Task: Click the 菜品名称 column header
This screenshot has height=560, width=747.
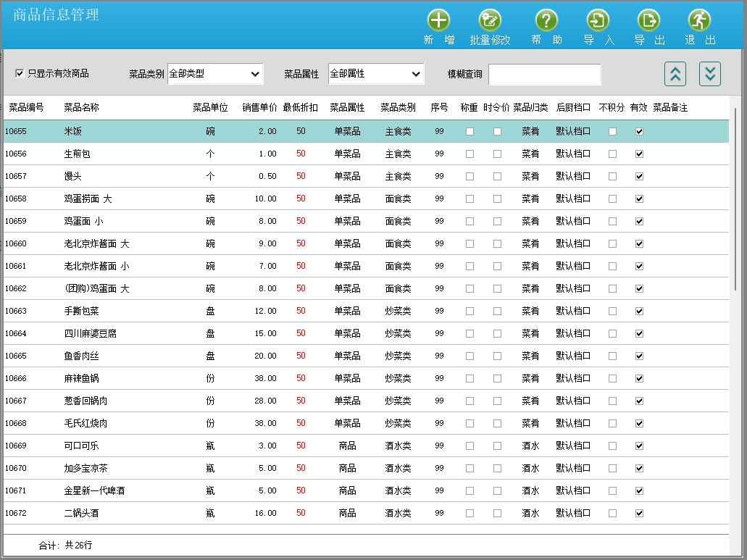Action: (x=81, y=108)
